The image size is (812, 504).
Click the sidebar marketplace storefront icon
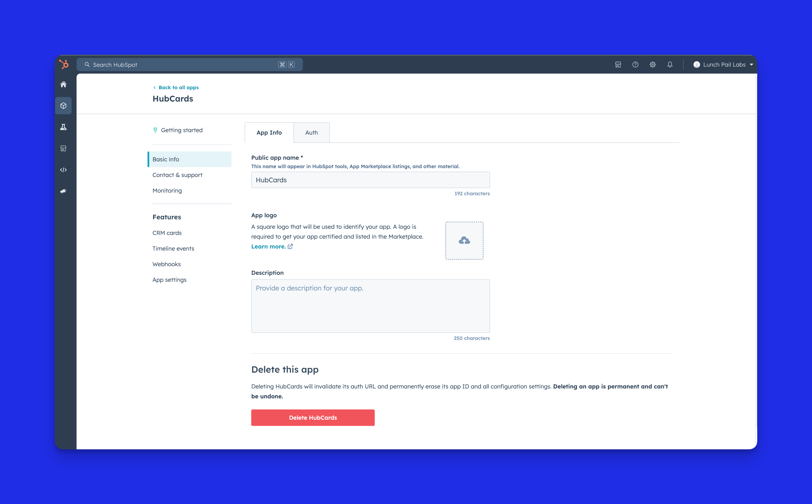63,148
